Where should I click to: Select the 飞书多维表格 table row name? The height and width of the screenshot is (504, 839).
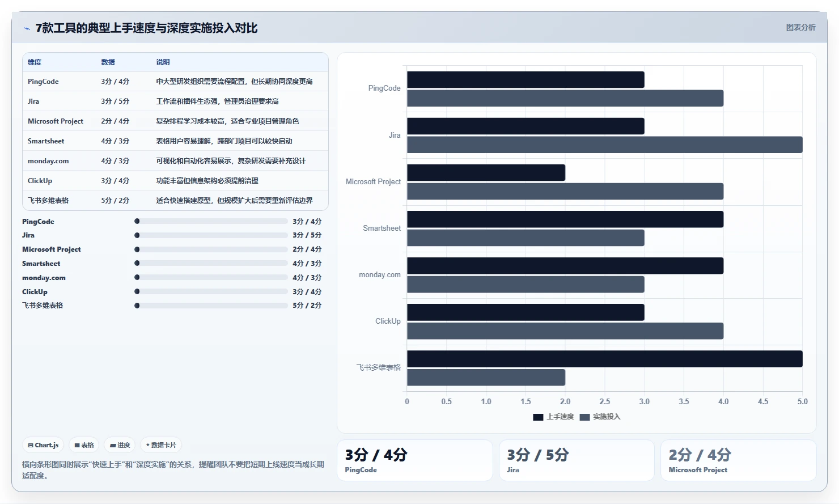[x=48, y=201]
